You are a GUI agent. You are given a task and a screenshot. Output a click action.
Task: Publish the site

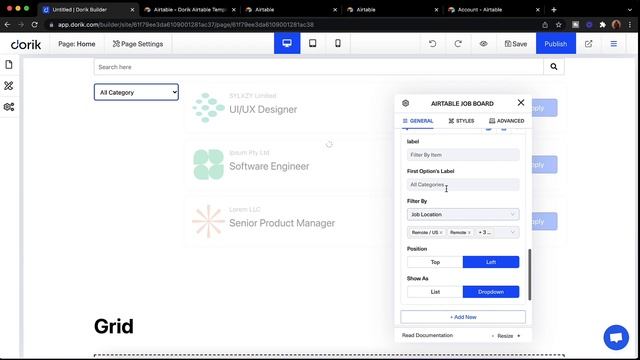point(556,44)
